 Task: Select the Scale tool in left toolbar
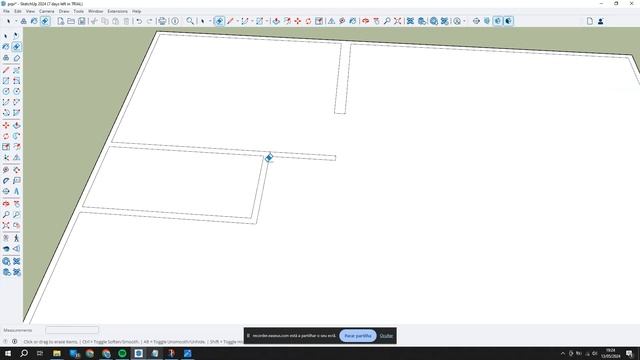(6, 147)
